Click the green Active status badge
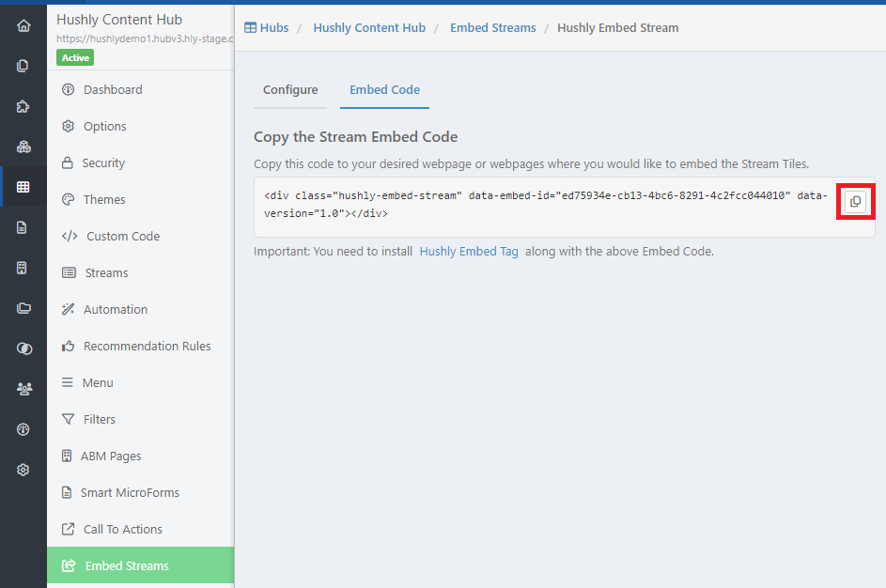Image resolution: width=886 pixels, height=588 pixels. pyautogui.click(x=75, y=57)
